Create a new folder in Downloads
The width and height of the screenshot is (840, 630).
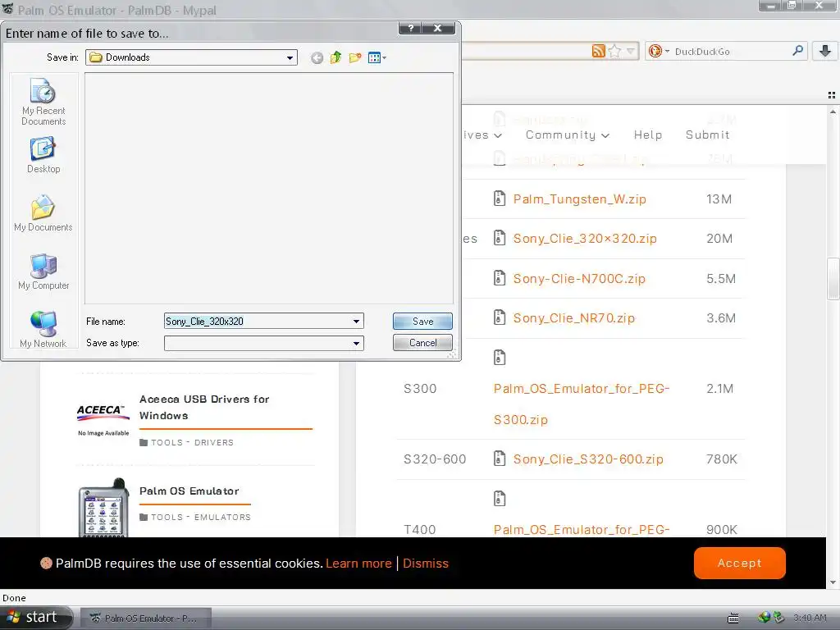pyautogui.click(x=354, y=57)
